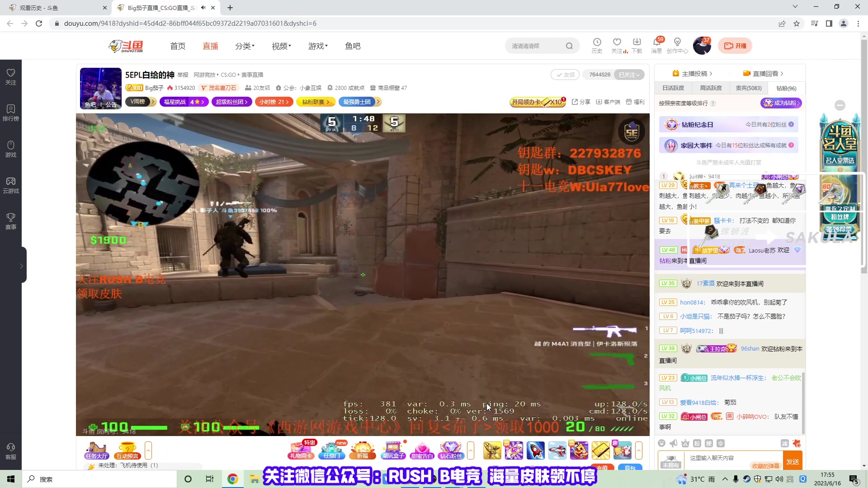This screenshot has width=868, height=488.
Task: Expand 已关注 follow options dropdown
Action: tap(629, 75)
